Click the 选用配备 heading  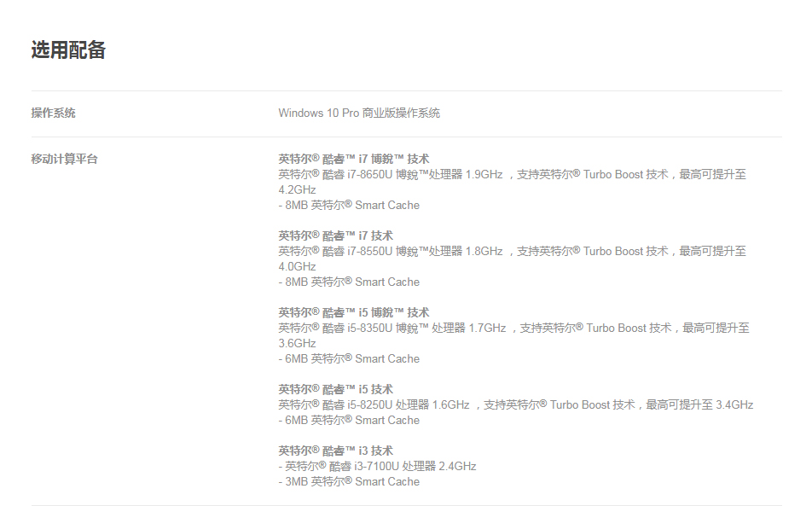click(68, 50)
